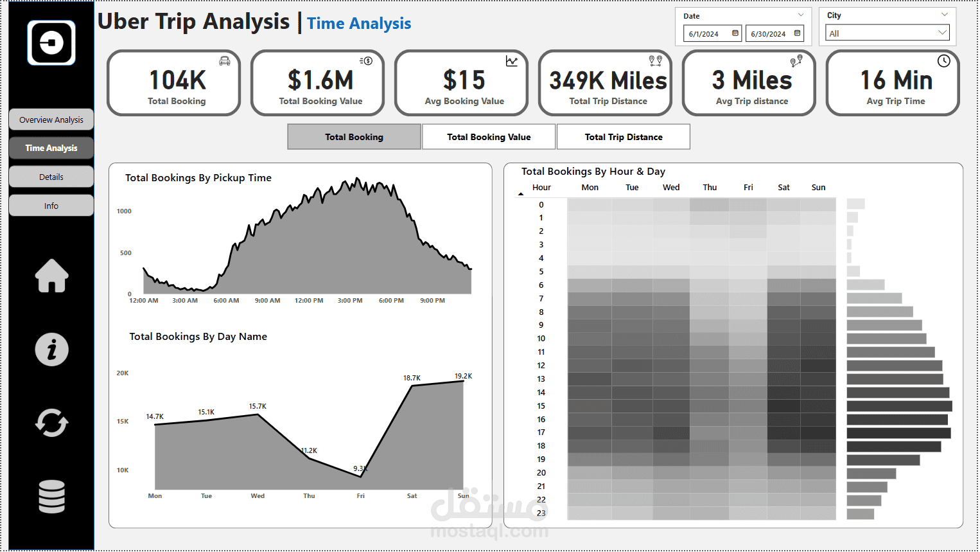Image resolution: width=980 pixels, height=552 pixels.
Task: Select the $1.6M Total Booking Value card
Action: pos(317,84)
